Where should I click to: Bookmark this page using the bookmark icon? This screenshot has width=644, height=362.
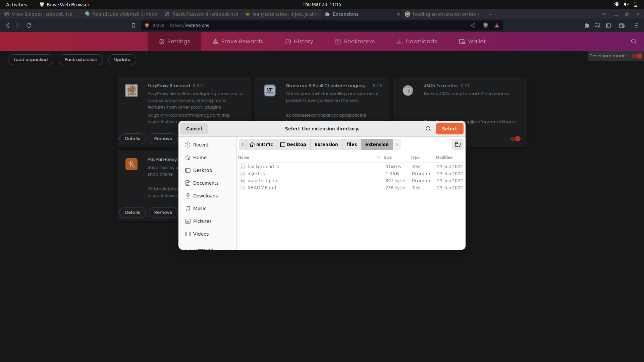[x=133, y=25]
